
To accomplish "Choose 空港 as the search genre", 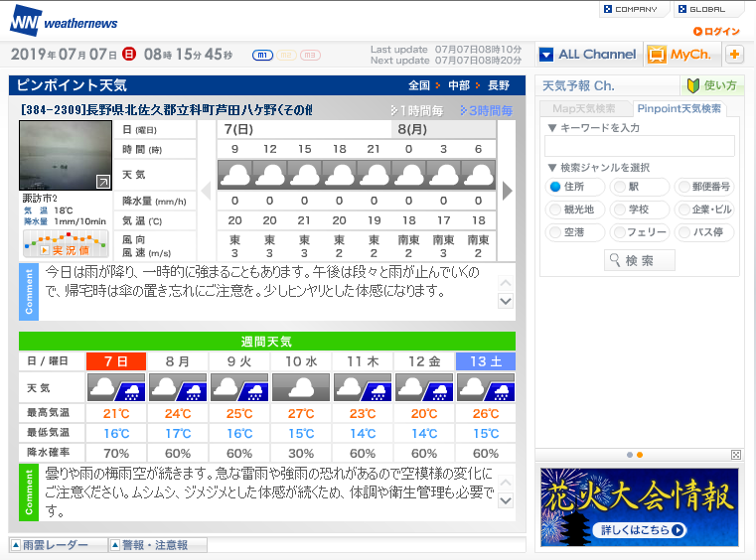I will 555,232.
